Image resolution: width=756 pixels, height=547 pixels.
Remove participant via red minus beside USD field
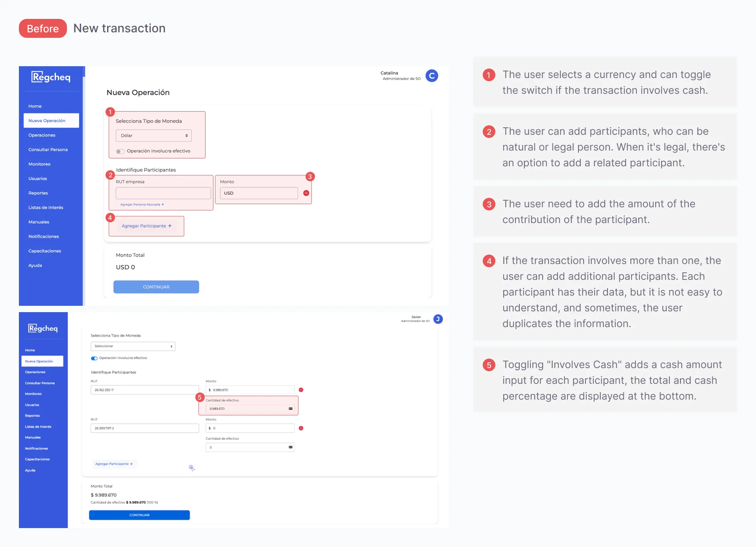pos(306,193)
